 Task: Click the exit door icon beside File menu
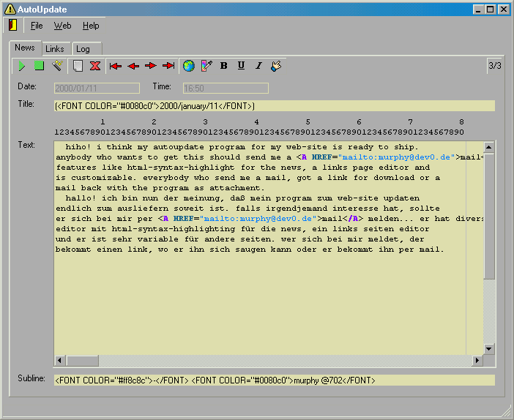(x=12, y=25)
